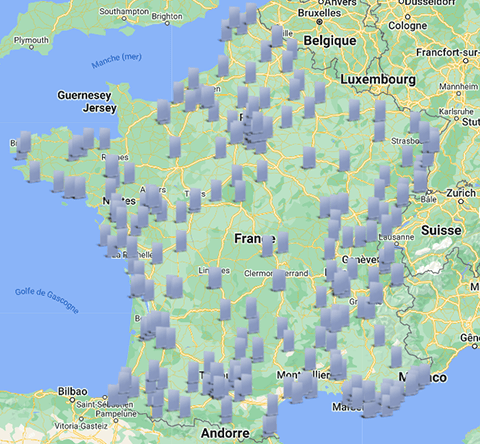
Task: Select the Cologne city label
Action: pyautogui.click(x=407, y=26)
